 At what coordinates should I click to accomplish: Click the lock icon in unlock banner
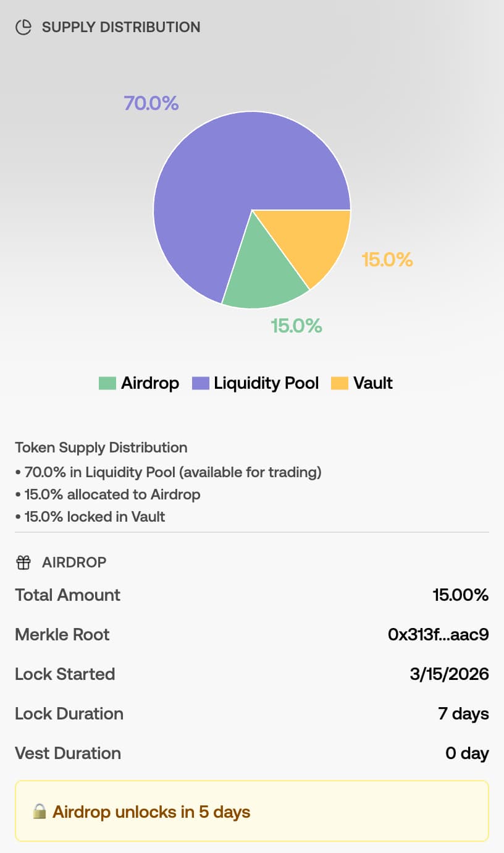(40, 811)
